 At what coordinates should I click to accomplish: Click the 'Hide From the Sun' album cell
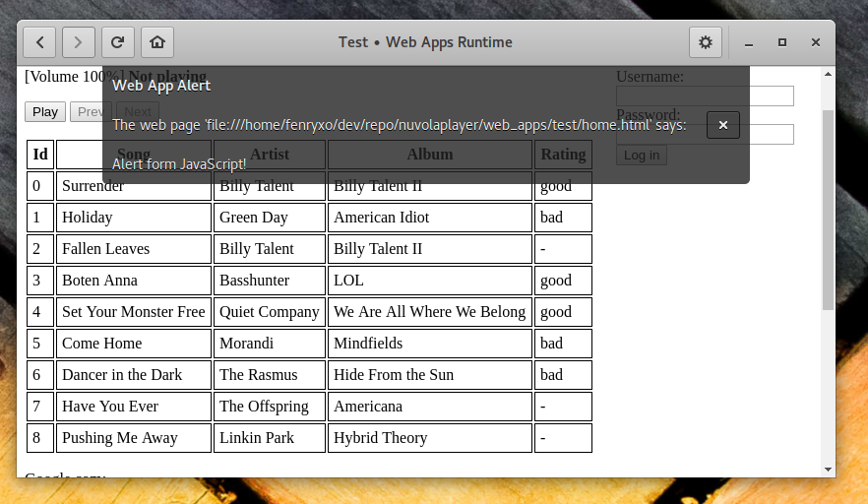(430, 375)
